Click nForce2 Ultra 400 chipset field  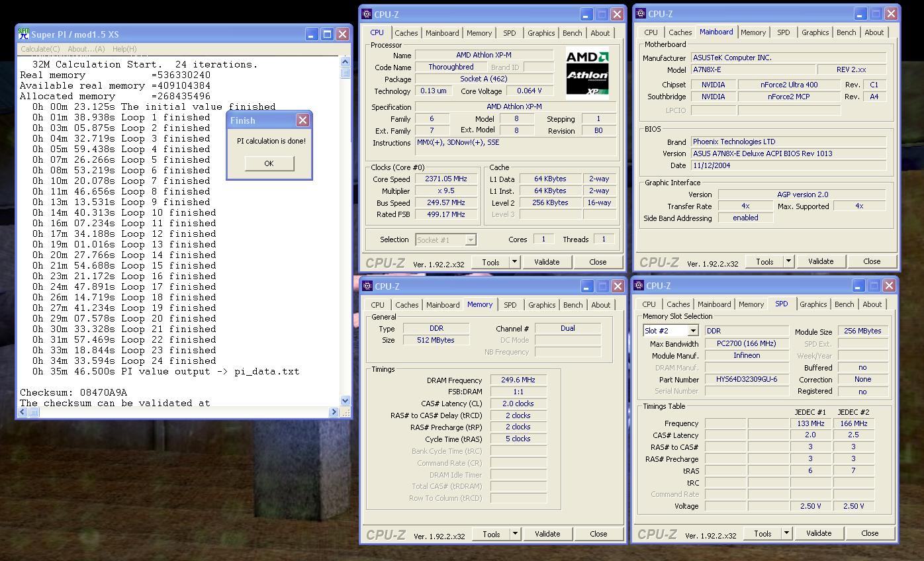[789, 85]
